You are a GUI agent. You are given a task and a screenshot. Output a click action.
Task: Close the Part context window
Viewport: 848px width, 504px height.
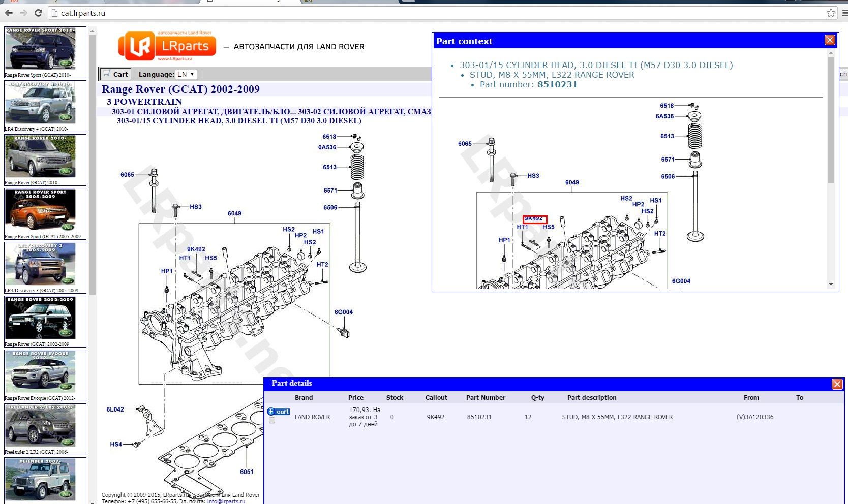pyautogui.click(x=830, y=40)
